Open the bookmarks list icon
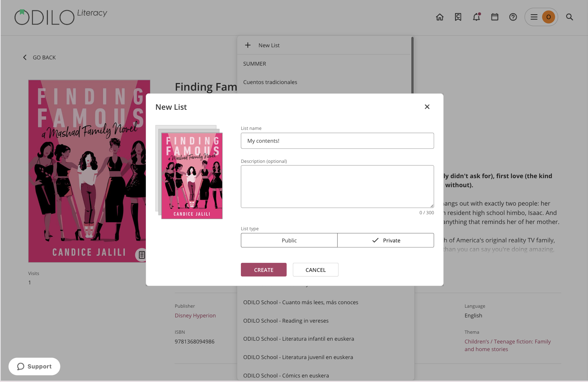The image size is (588, 382). (458, 17)
